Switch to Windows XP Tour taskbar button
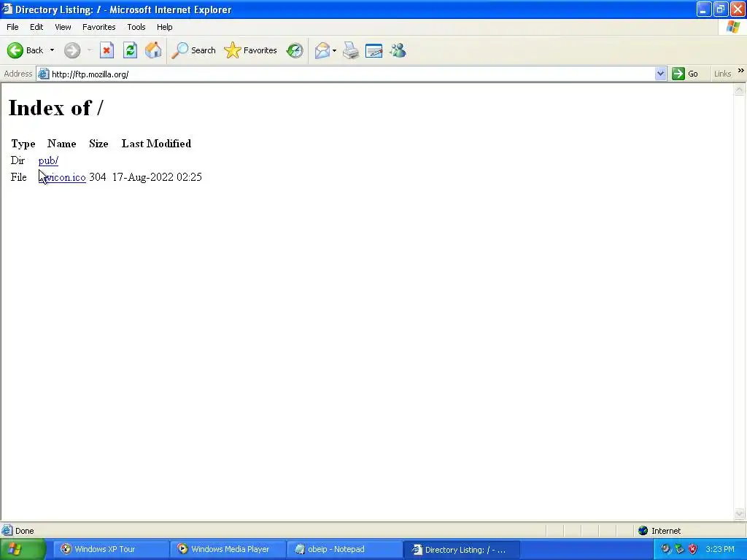This screenshot has height=560, width=747. [x=110, y=549]
